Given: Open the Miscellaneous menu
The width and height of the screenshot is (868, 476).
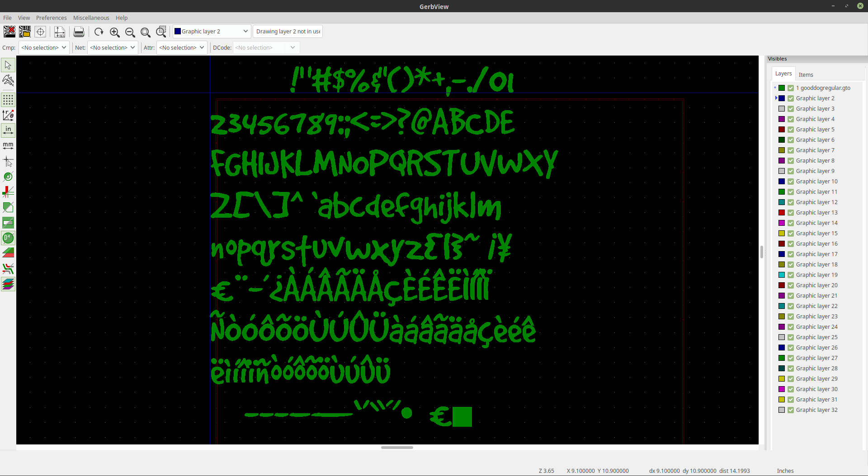Looking at the screenshot, I should tap(91, 18).
